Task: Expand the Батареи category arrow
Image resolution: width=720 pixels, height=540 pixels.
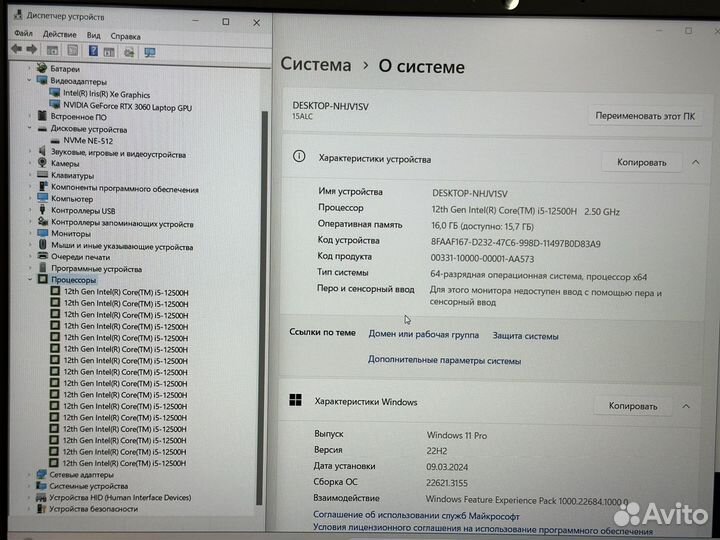Action: tap(30, 68)
